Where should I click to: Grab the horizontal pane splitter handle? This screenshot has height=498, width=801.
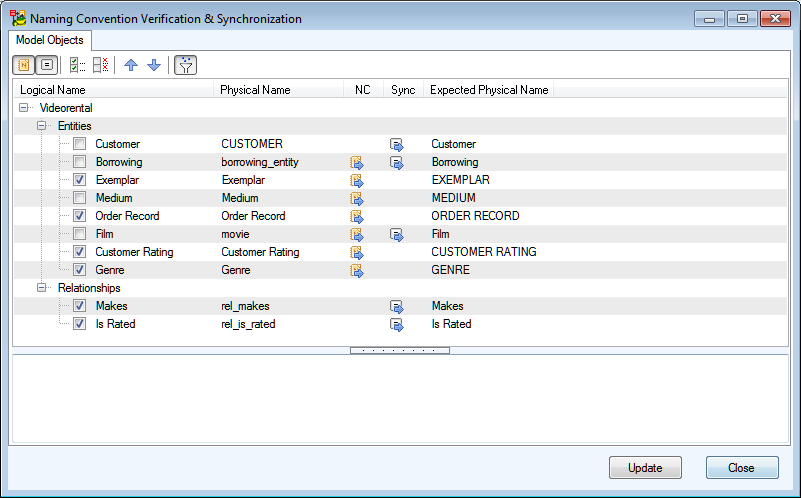pyautogui.click(x=400, y=350)
